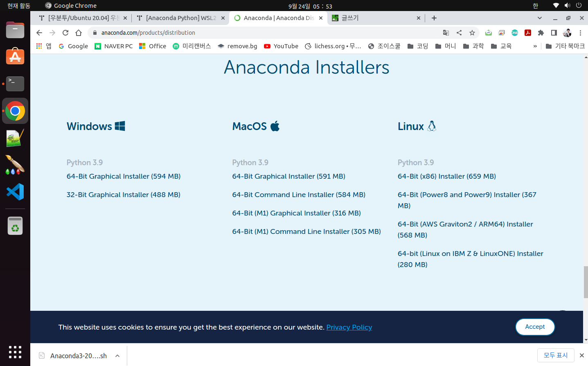Launch Ubuntu Software from dock
Viewport: 588px width, 366px height.
click(15, 56)
